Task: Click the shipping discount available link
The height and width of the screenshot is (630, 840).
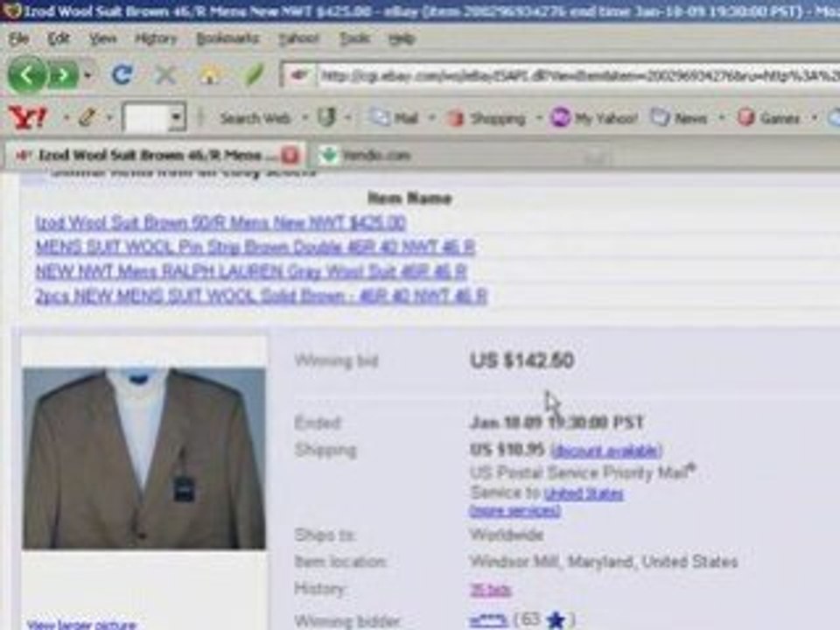Action: pyautogui.click(x=606, y=451)
